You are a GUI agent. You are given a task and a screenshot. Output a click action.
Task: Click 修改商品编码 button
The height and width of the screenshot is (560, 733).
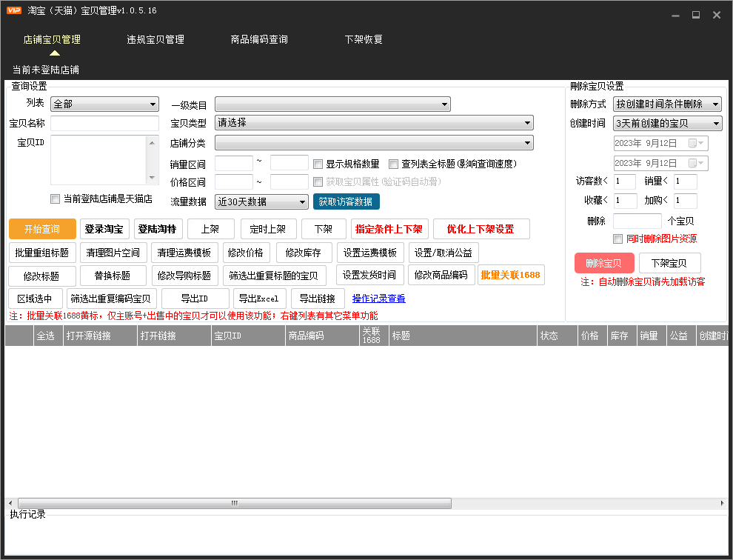[441, 275]
